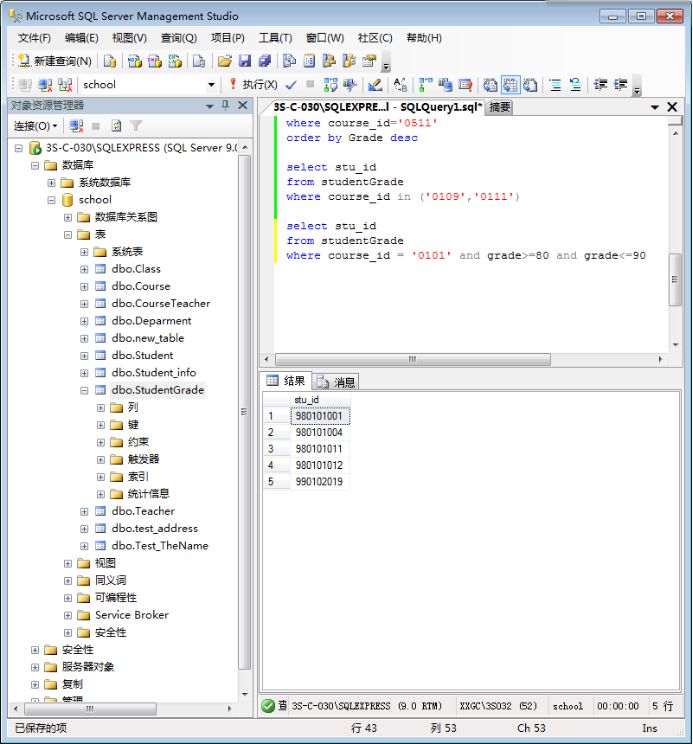Screen dimensions: 693x744
Task: Expand the Service Broker folder
Action: point(68,615)
